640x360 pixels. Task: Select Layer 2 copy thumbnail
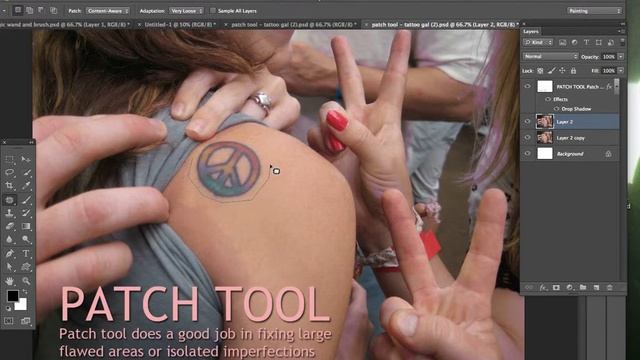(x=544, y=138)
